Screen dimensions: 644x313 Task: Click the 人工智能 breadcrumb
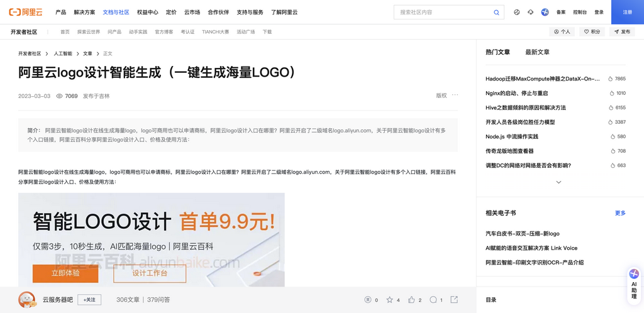(63, 54)
